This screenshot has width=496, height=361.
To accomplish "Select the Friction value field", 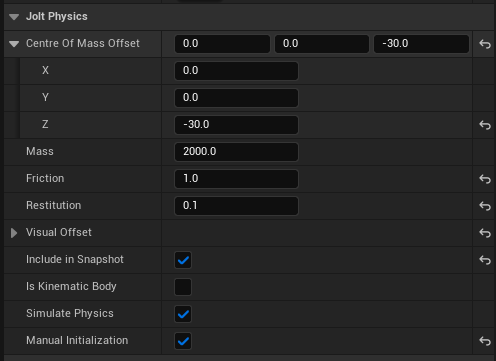I will [236, 179].
